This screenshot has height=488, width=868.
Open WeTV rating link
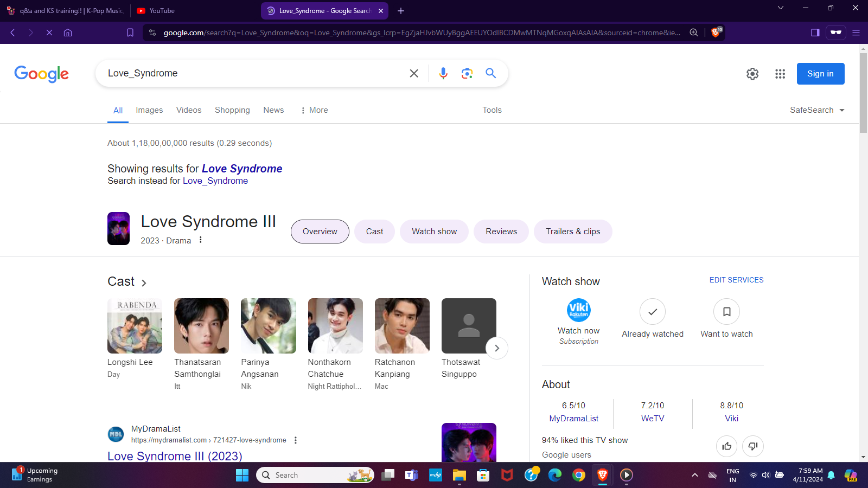coord(653,419)
